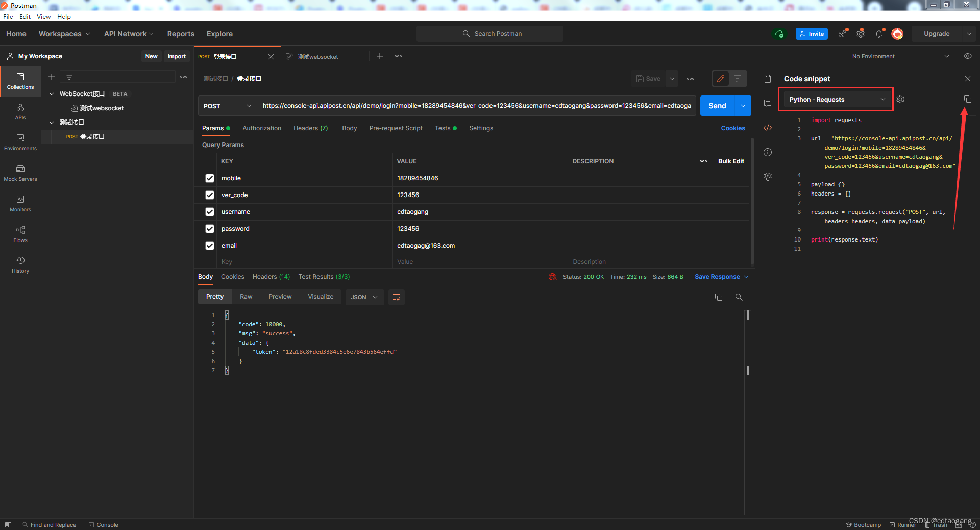
Task: Open the Save Response dropdown
Action: (721, 277)
